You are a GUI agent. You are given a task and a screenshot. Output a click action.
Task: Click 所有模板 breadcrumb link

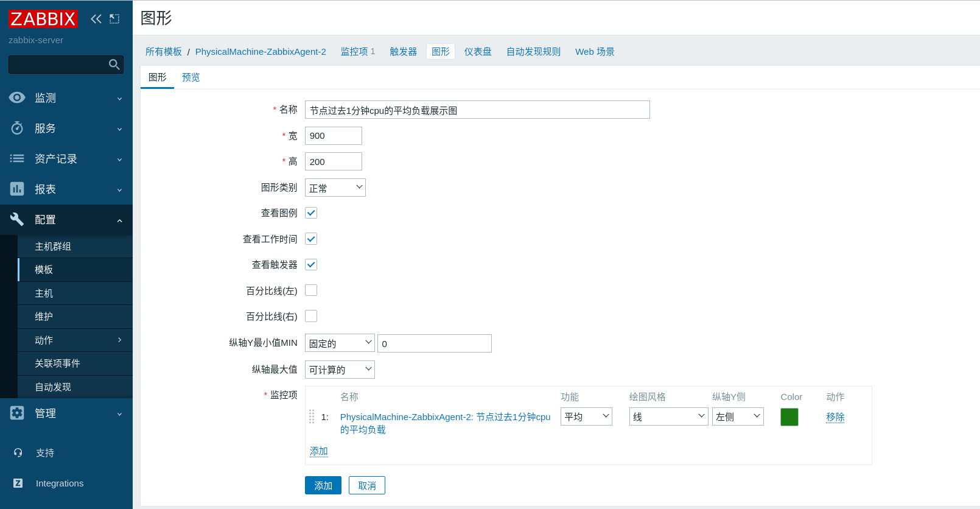(164, 52)
